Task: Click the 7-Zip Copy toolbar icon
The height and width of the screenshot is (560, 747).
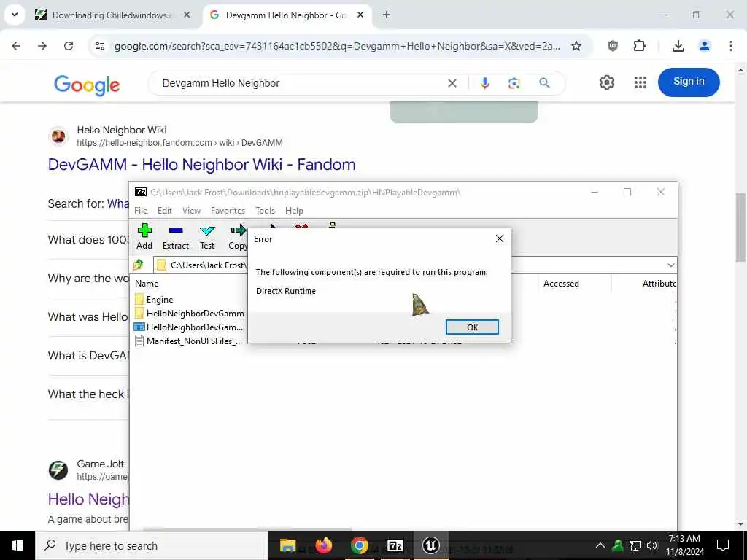Action: click(238, 237)
